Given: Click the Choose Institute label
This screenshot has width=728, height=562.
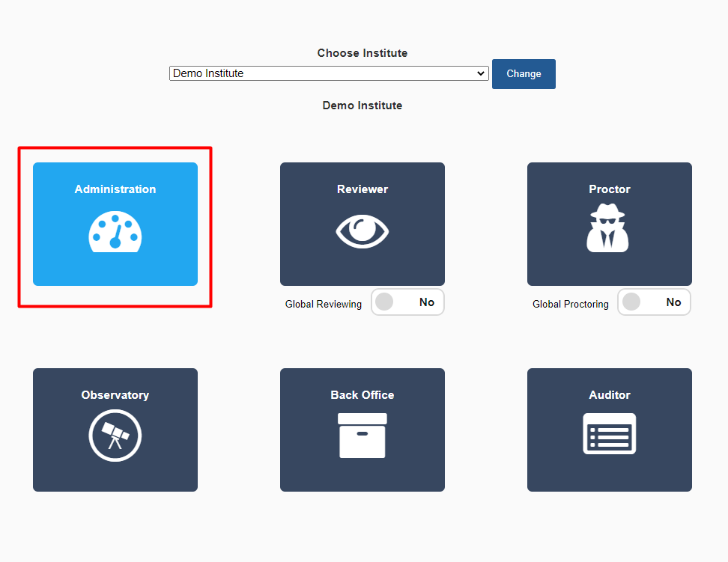Looking at the screenshot, I should point(363,53).
